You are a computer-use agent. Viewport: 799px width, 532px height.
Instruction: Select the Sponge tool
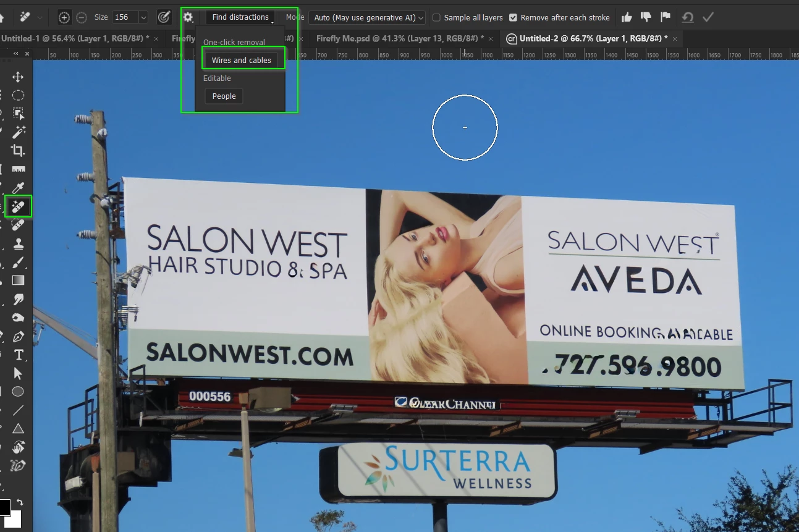point(18,318)
